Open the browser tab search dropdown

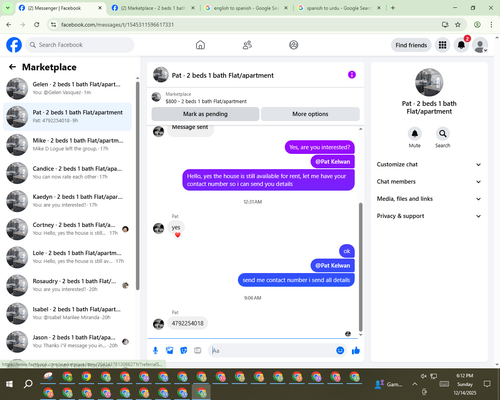coord(8,8)
